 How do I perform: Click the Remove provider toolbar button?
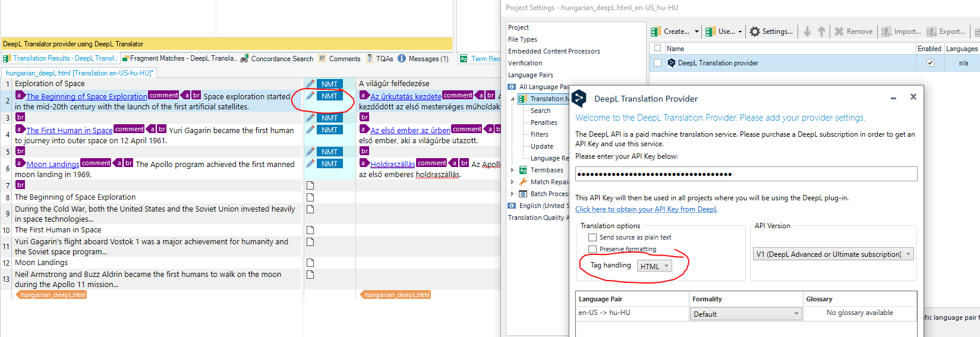click(x=853, y=32)
